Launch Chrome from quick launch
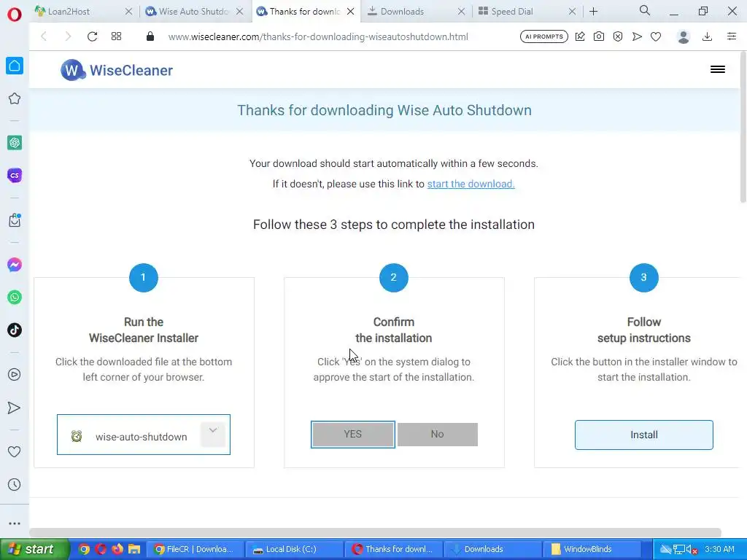The width and height of the screenshot is (747, 560). [x=84, y=549]
